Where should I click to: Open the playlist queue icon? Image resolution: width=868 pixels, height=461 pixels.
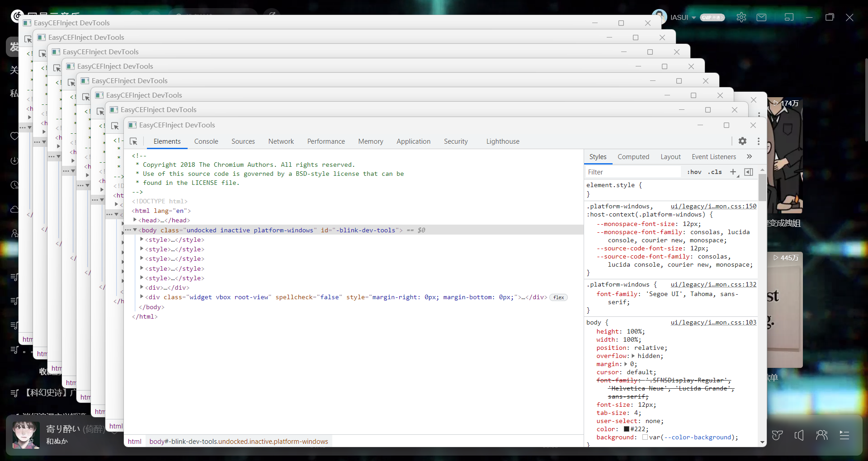click(x=844, y=435)
